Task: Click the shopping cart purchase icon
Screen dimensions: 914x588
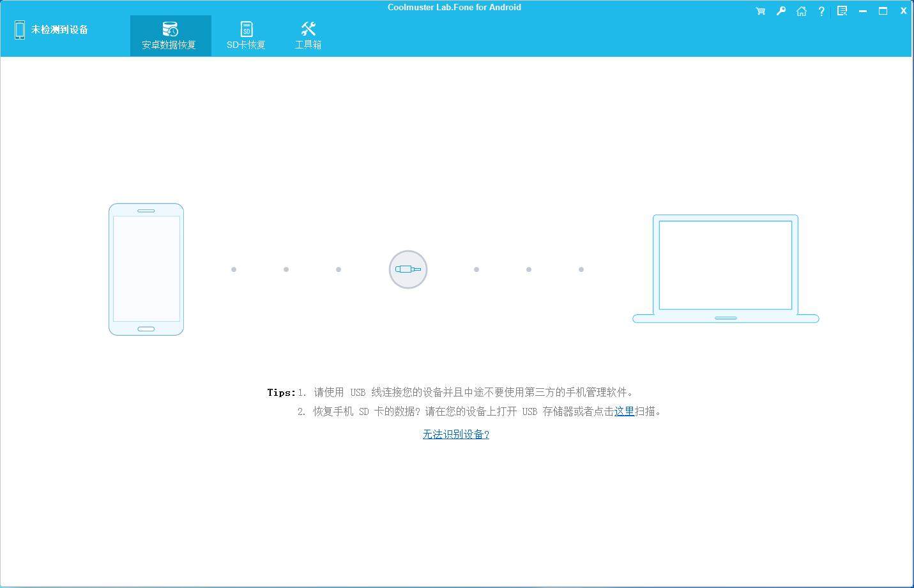Action: click(x=760, y=11)
